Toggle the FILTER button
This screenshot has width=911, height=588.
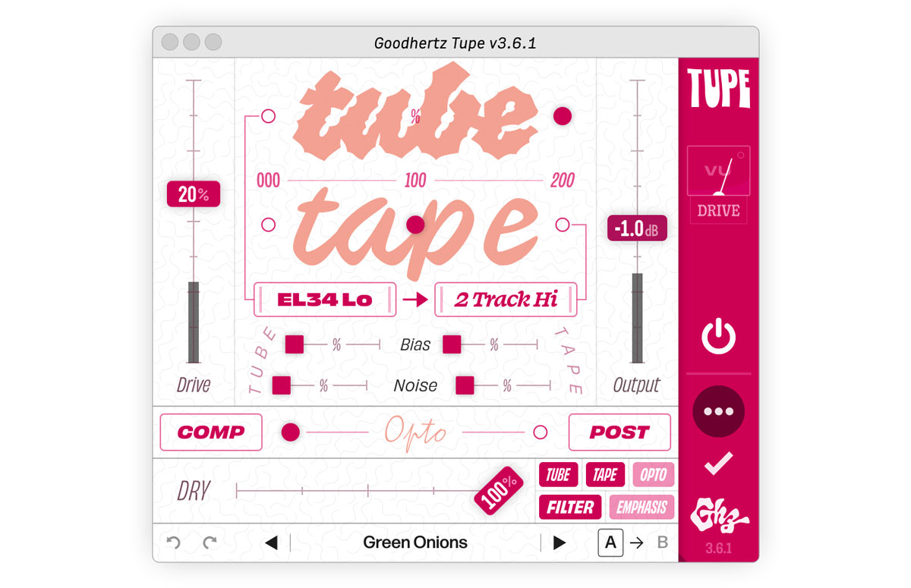[570, 507]
